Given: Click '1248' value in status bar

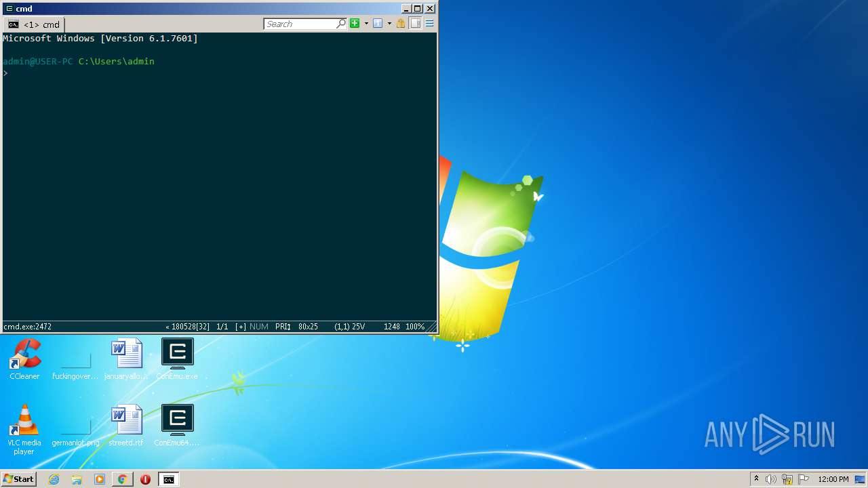Looking at the screenshot, I should 391,327.
